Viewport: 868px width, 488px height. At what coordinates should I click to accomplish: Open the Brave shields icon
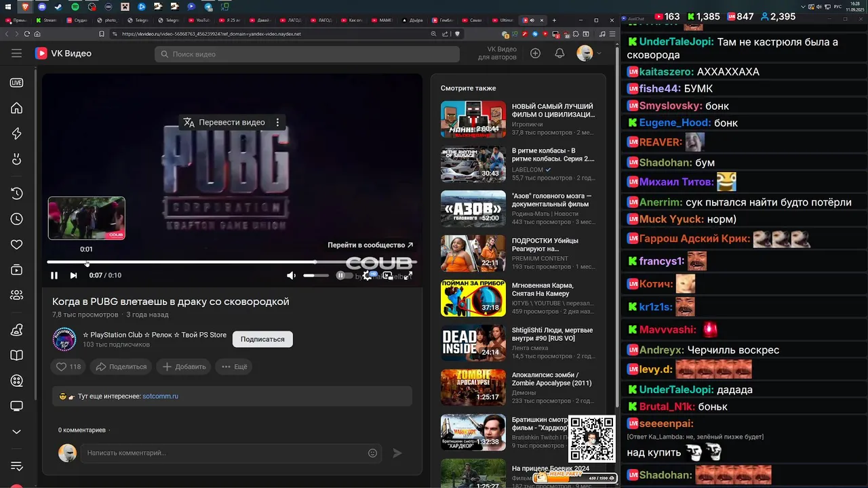point(458,34)
